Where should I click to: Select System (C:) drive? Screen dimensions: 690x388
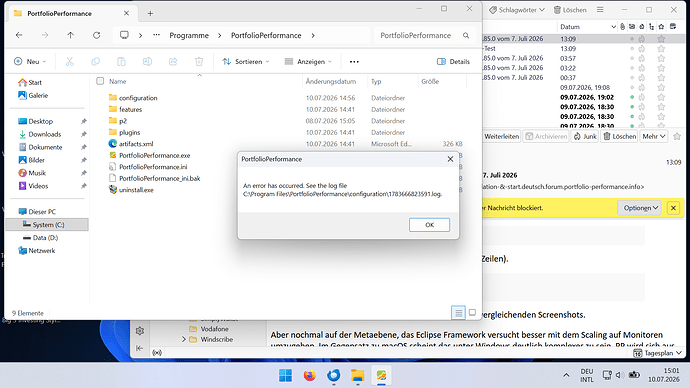pyautogui.click(x=47, y=224)
